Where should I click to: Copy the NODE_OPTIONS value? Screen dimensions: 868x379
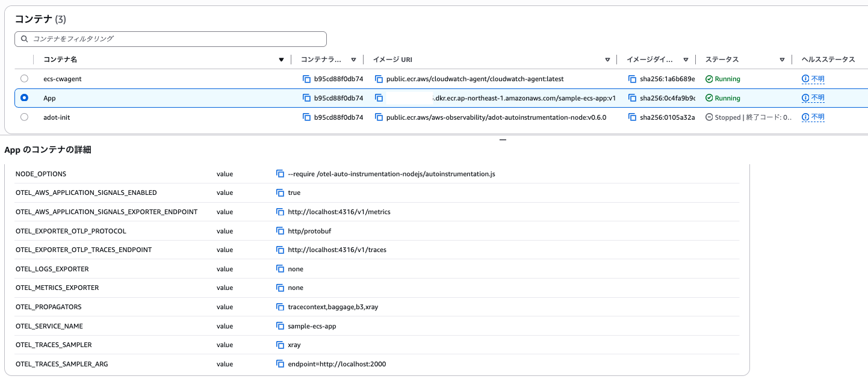(x=280, y=174)
